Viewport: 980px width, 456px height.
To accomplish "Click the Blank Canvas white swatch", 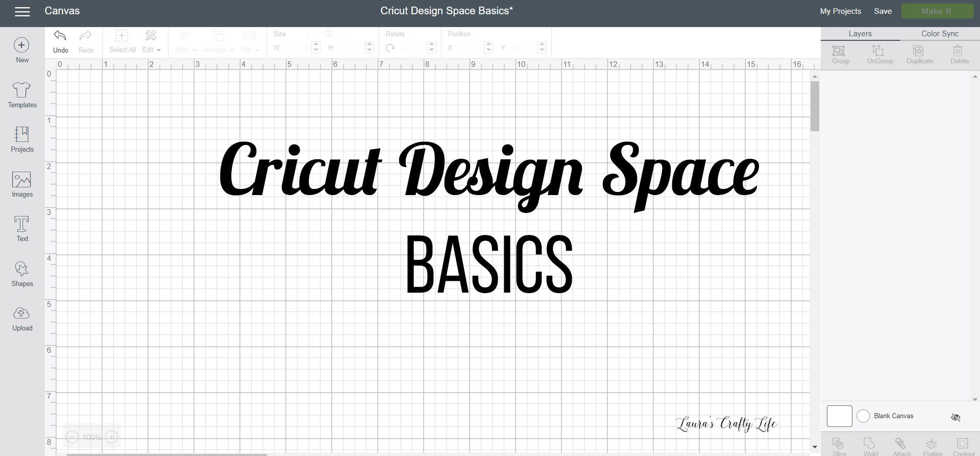I will [839, 416].
